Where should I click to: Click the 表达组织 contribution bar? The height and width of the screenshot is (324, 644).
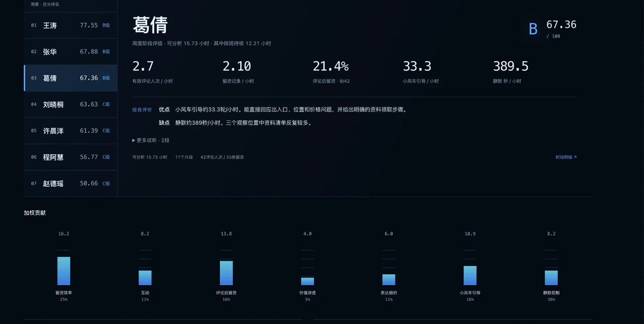coord(389,280)
